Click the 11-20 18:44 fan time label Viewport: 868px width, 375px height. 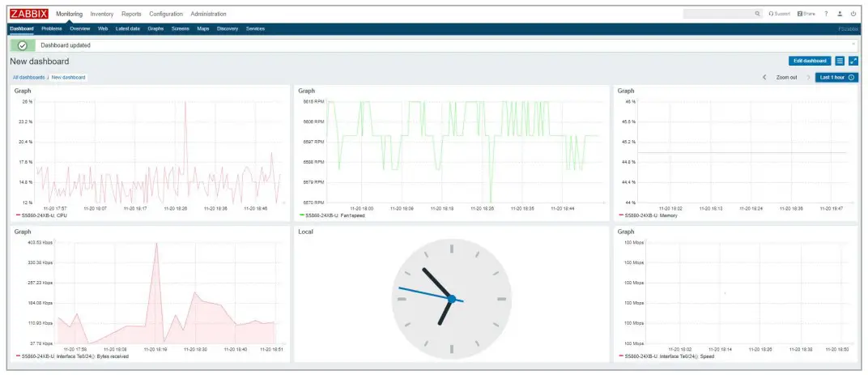pyautogui.click(x=563, y=209)
